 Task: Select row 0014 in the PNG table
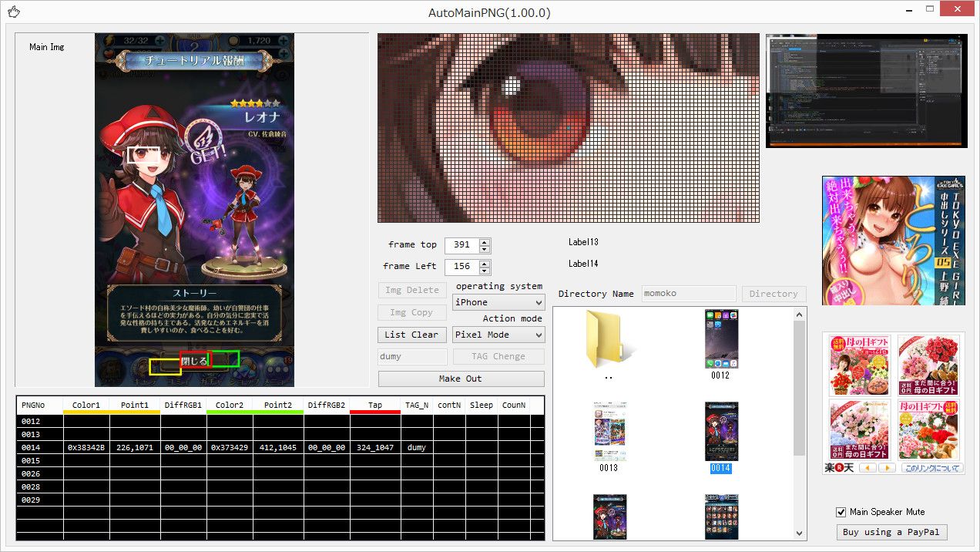point(280,448)
